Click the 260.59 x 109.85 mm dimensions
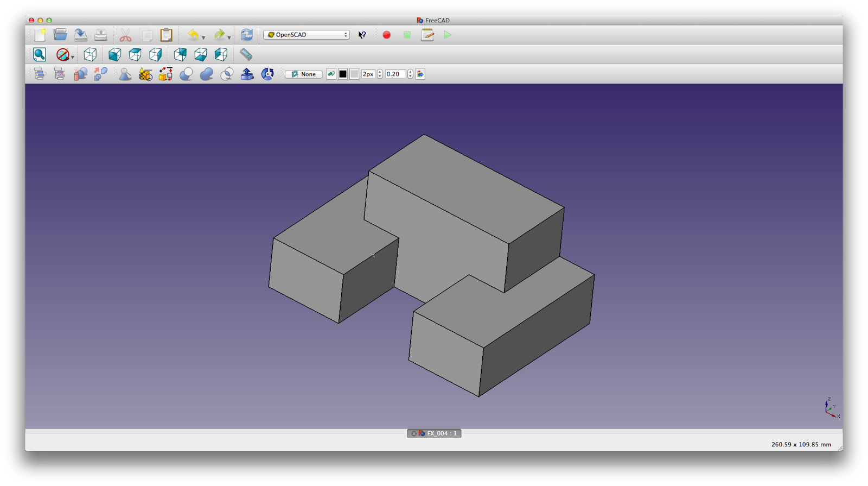Image resolution: width=868 pixels, height=486 pixels. coord(801,444)
